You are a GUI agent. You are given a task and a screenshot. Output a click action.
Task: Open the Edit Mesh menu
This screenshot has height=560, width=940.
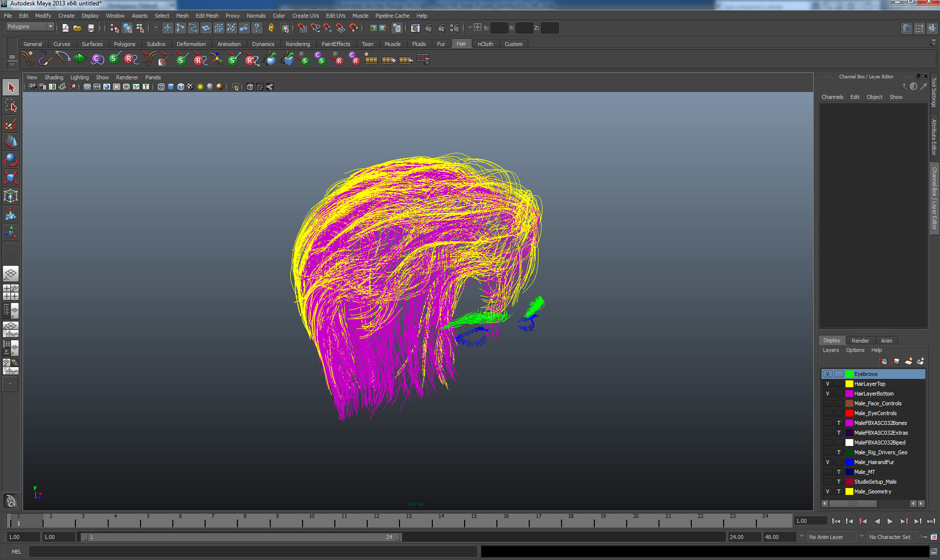(x=207, y=16)
